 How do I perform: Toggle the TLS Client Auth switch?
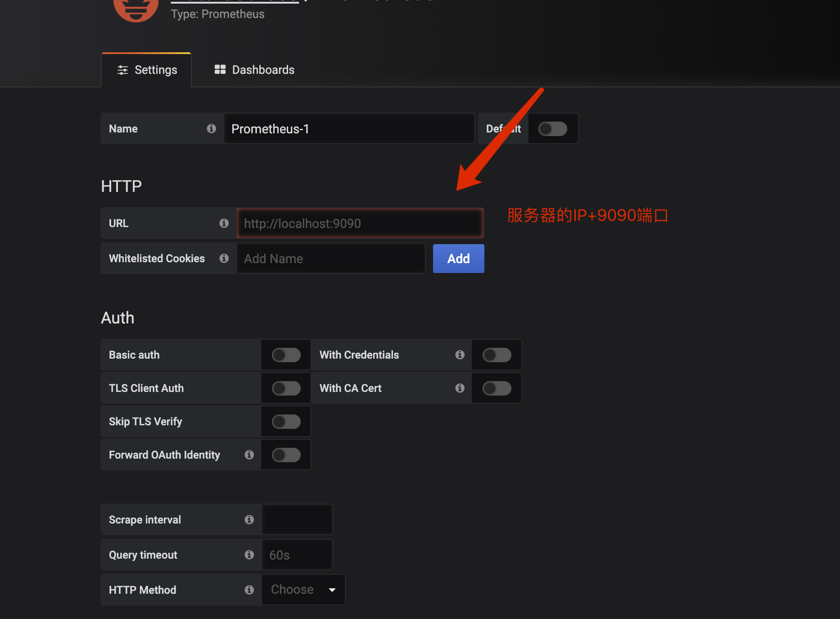coord(286,388)
